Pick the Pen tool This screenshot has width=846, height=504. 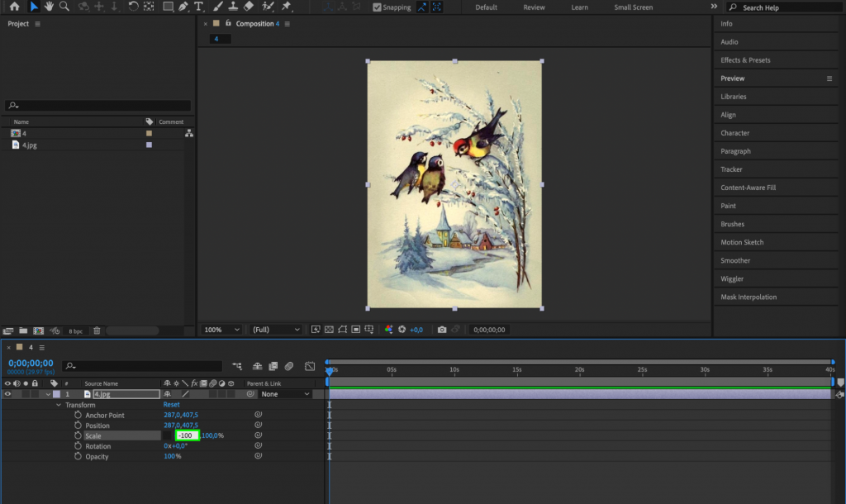(x=182, y=7)
